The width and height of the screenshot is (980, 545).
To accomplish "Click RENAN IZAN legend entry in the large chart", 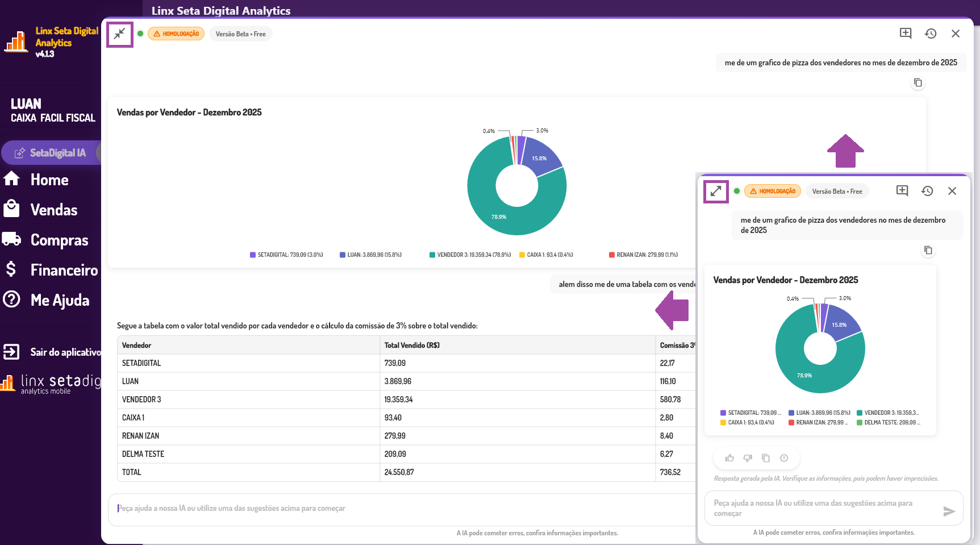I will click(643, 255).
